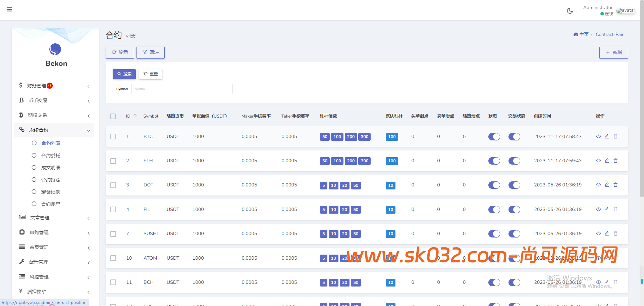This screenshot has height=306, width=644.
Task: Expand the 币币交易 sidebar section
Action: [54, 100]
